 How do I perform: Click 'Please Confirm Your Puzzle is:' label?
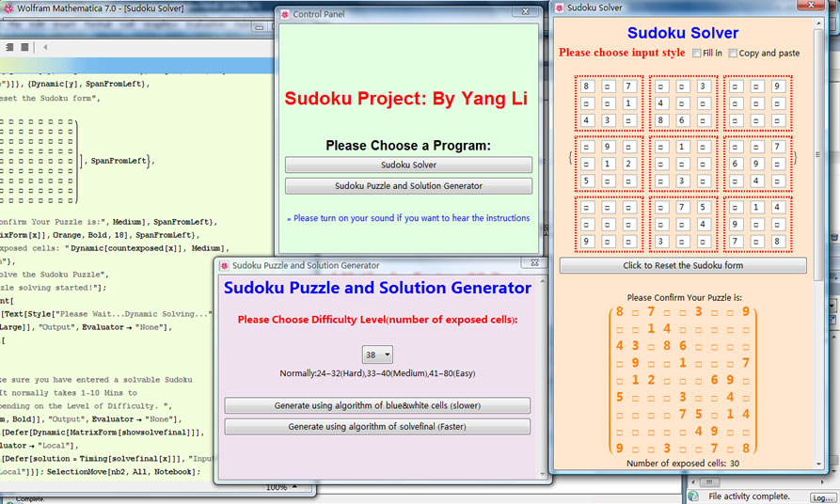coord(684,298)
